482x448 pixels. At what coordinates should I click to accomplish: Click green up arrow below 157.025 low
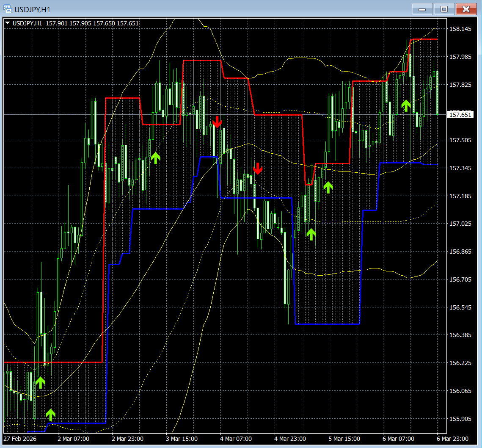click(311, 235)
